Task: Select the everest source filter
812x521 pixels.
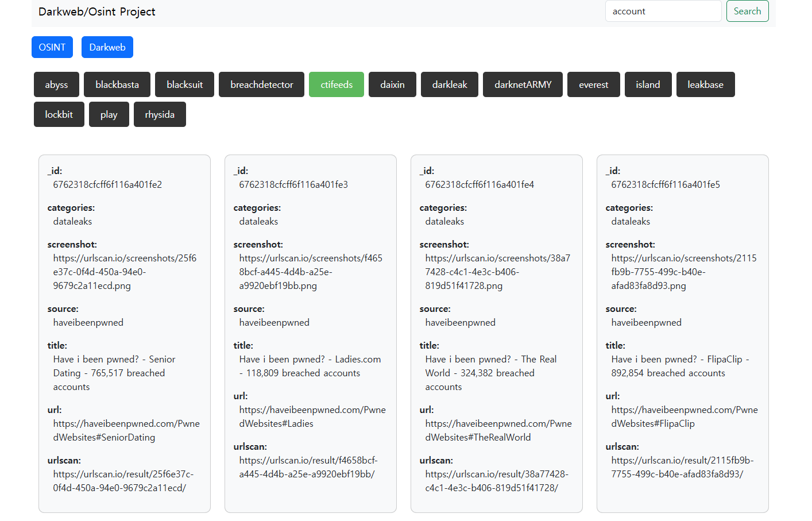Action: [x=594, y=84]
